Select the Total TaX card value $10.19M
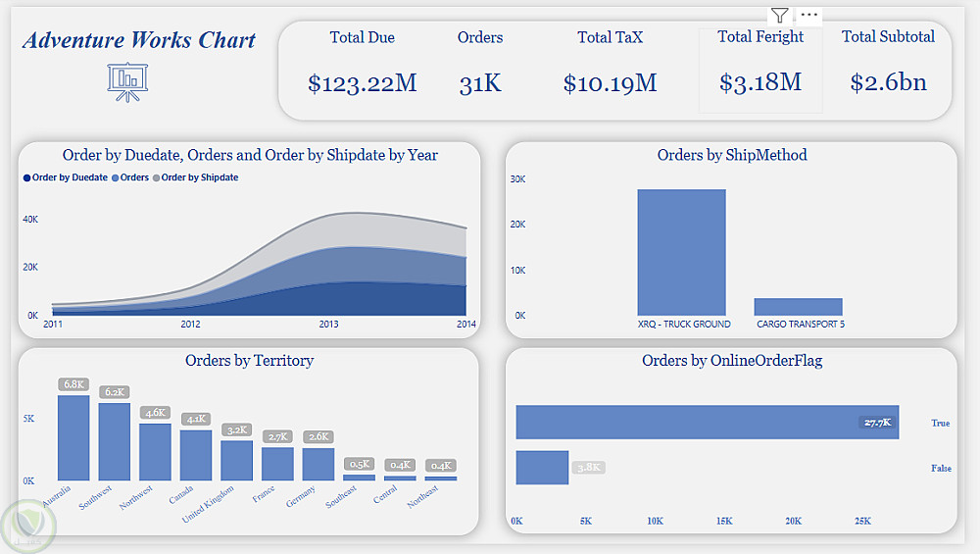Viewport: 980px width, 554px height. (610, 82)
